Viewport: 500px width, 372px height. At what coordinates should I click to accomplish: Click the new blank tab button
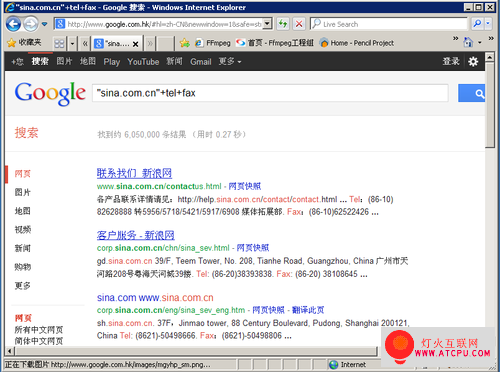165,43
